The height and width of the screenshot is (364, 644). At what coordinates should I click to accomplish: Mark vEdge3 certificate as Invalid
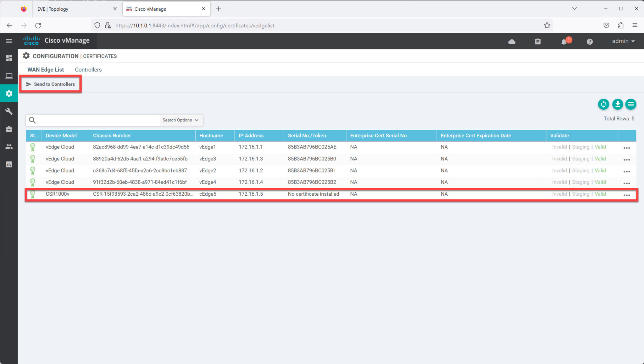point(559,159)
